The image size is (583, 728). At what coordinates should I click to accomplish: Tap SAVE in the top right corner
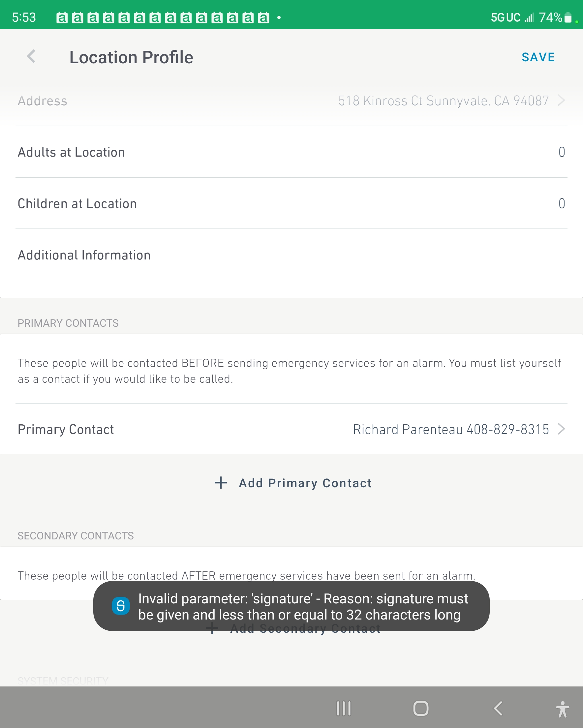point(538,57)
